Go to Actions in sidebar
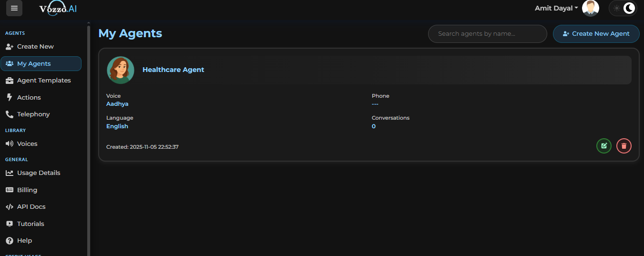This screenshot has width=644, height=256. 41,98
